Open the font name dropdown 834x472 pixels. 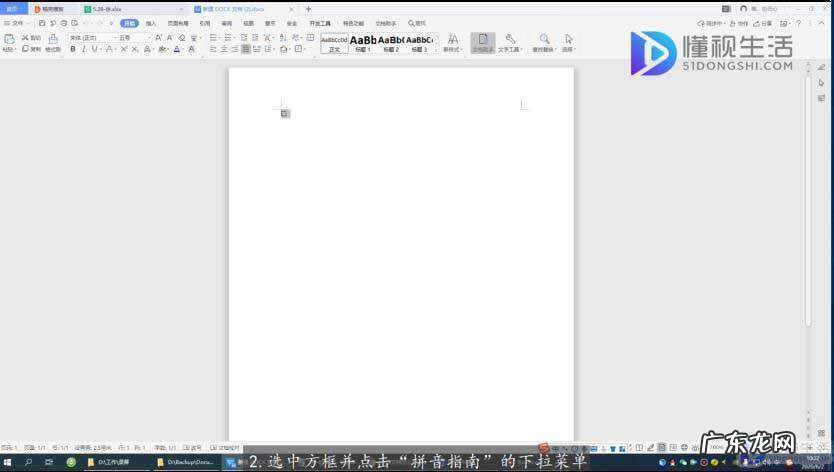pyautogui.click(x=89, y=38)
